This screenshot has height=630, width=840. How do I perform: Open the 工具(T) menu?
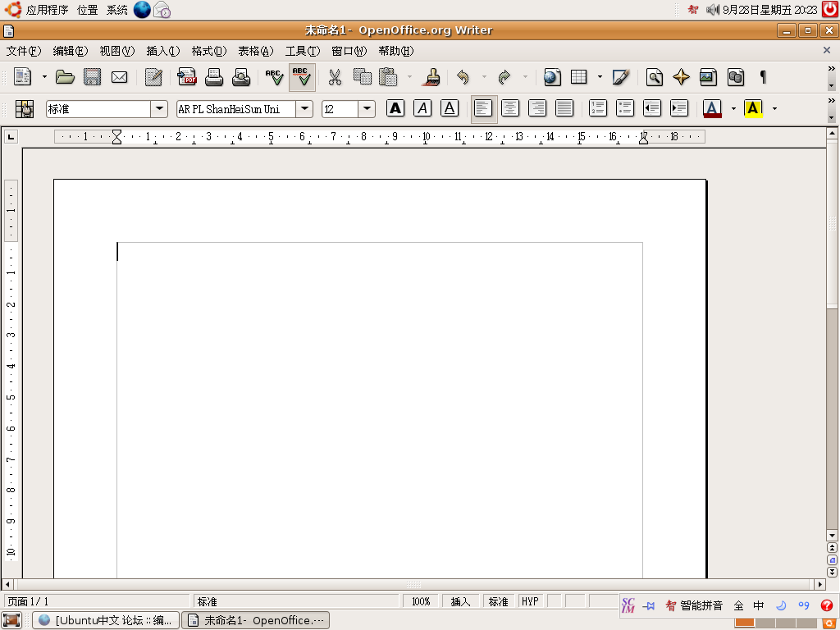coord(302,51)
